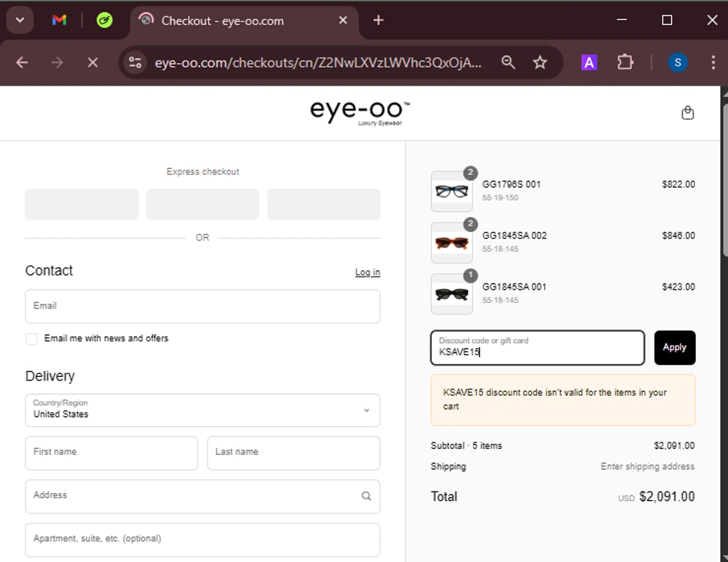Screen dimensions: 728x562
Task: Click the Enter shipping address text
Action: point(647,467)
